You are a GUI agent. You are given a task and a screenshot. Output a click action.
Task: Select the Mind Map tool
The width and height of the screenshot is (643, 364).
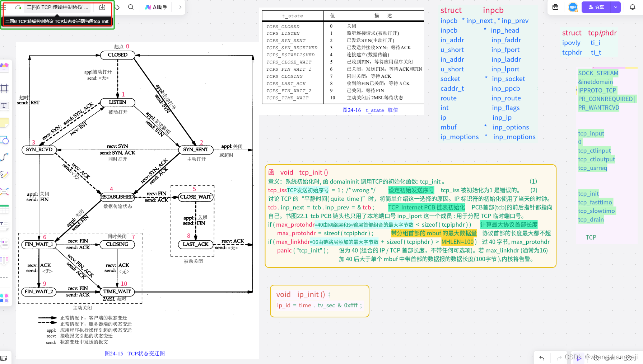pos(4,192)
